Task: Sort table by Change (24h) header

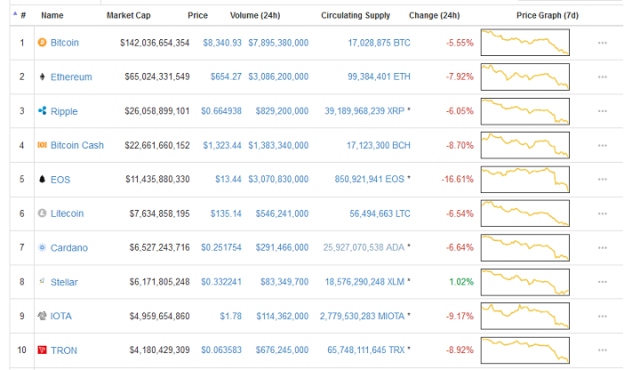Action: pyautogui.click(x=434, y=16)
